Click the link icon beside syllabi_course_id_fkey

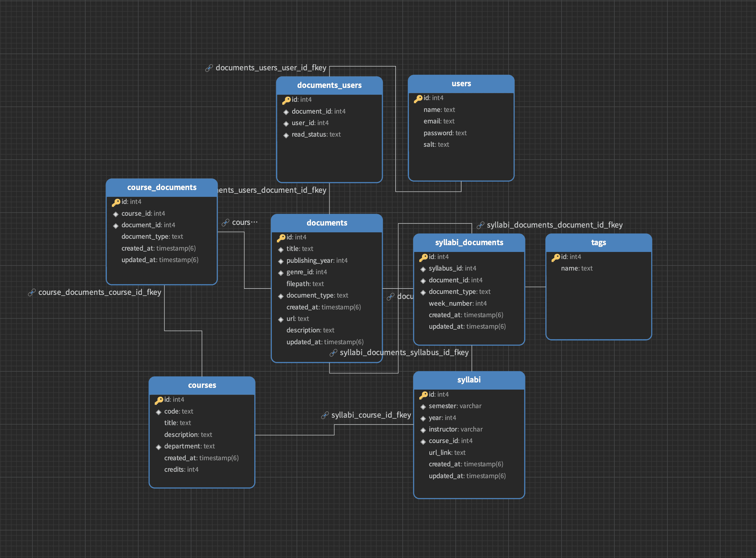click(x=325, y=415)
